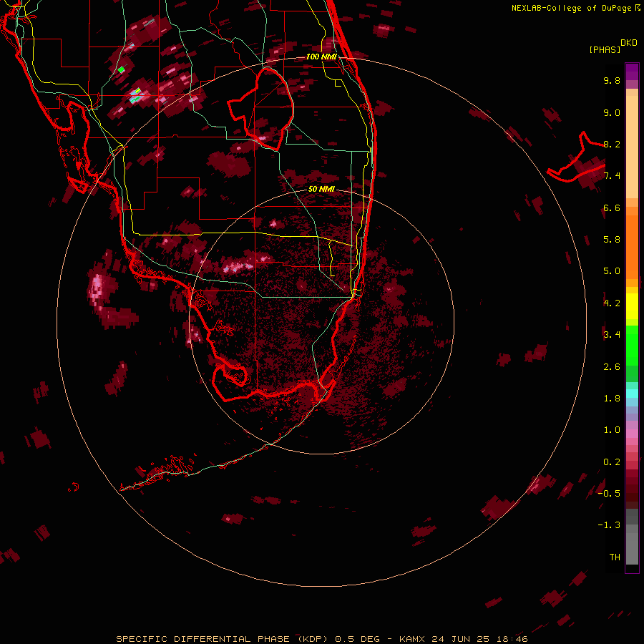The width and height of the screenshot is (644, 644).
Task: Click the 1.8 scale value
Action: [612, 398]
